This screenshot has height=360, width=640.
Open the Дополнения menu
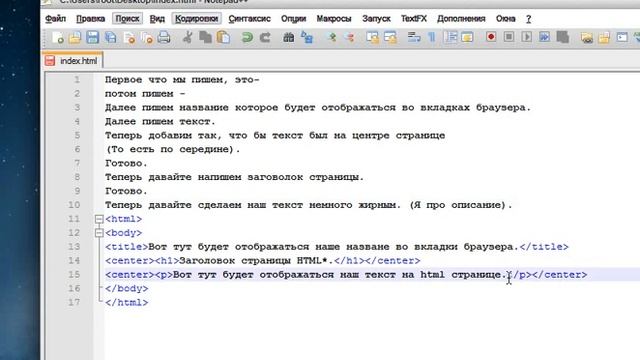tap(461, 19)
